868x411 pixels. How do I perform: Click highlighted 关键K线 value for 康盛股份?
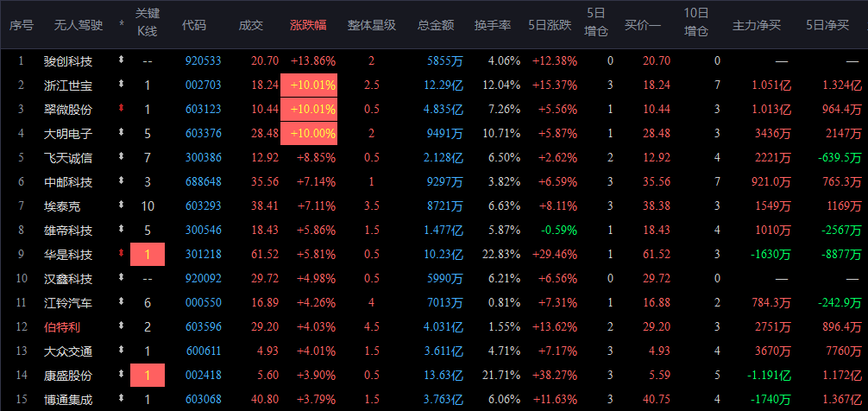click(148, 376)
